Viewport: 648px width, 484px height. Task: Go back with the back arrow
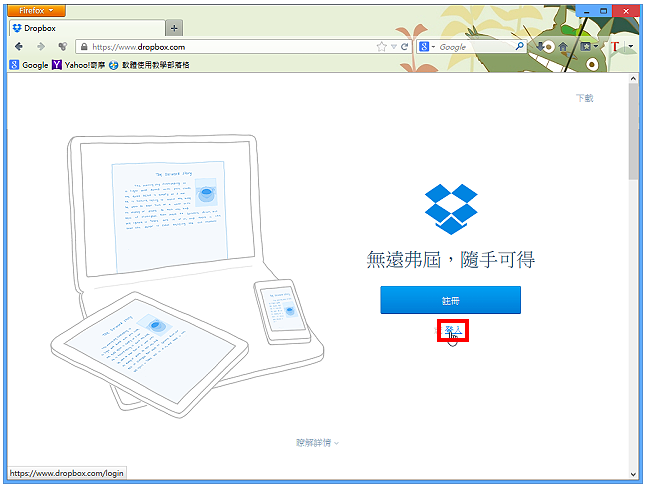(19, 47)
